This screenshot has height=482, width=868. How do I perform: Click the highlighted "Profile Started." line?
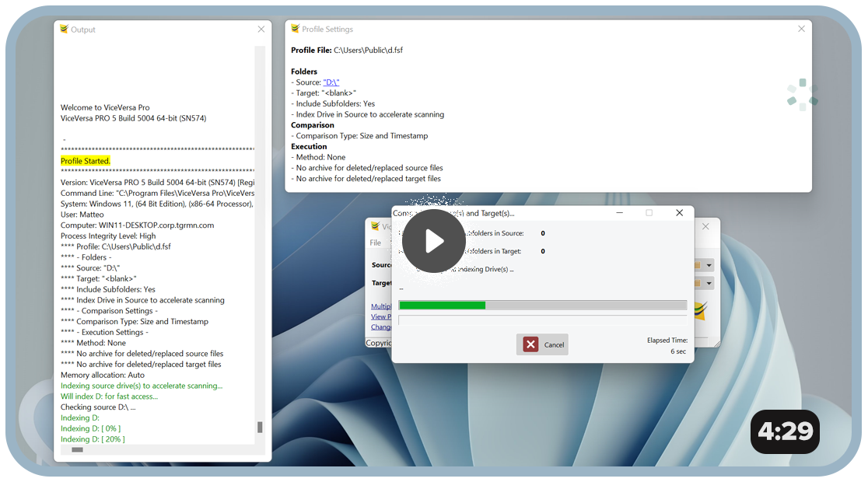coord(86,161)
